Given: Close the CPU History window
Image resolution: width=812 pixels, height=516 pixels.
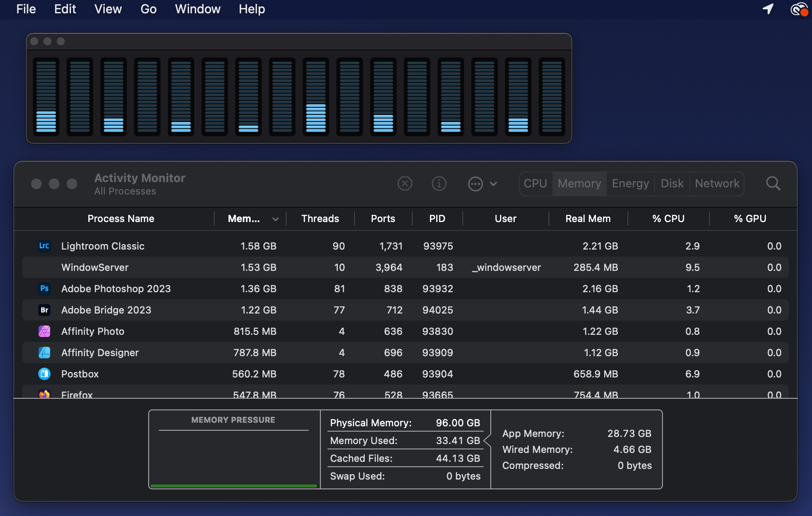Looking at the screenshot, I should point(34,41).
